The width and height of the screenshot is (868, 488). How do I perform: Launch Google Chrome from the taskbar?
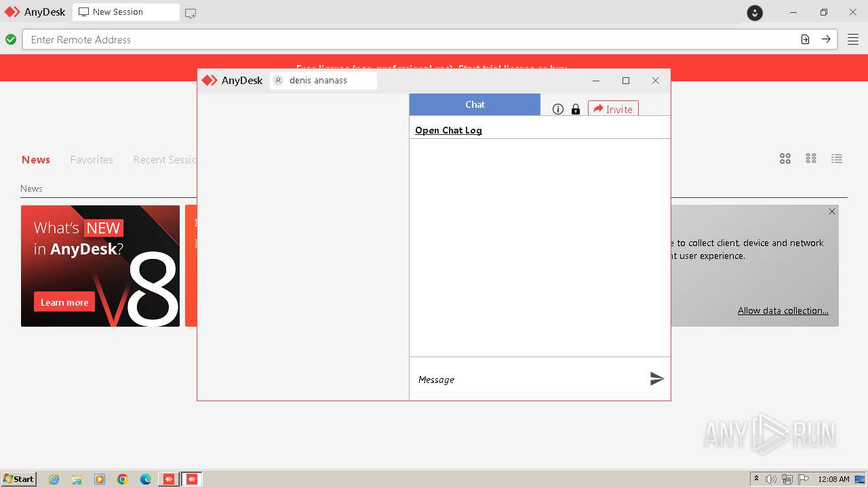click(x=123, y=479)
